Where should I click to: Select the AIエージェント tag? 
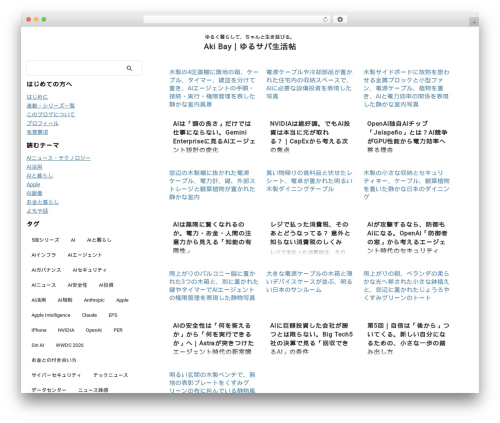[85, 255]
